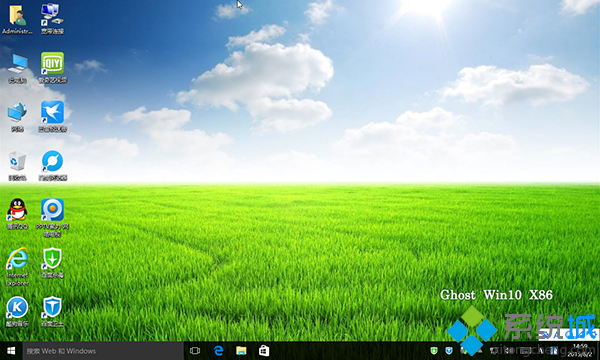Screen dimensions: 600x360
Task: Open the taskbar clock and date
Action: (580, 351)
